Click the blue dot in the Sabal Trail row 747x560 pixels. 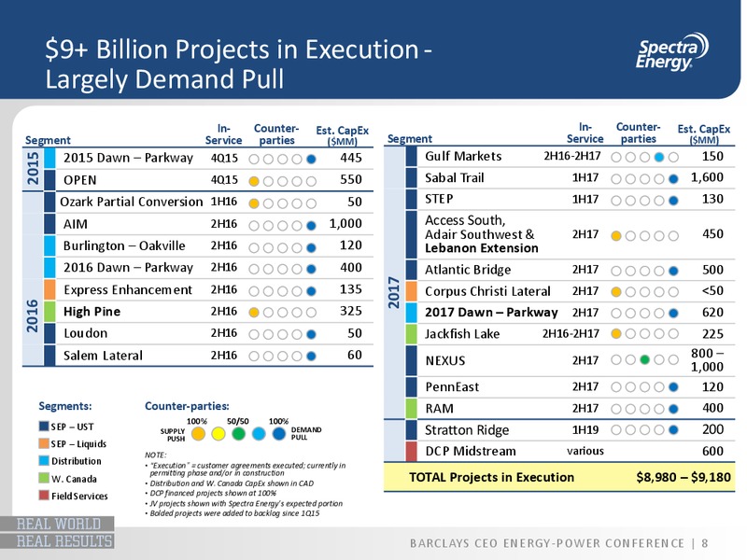coord(673,179)
